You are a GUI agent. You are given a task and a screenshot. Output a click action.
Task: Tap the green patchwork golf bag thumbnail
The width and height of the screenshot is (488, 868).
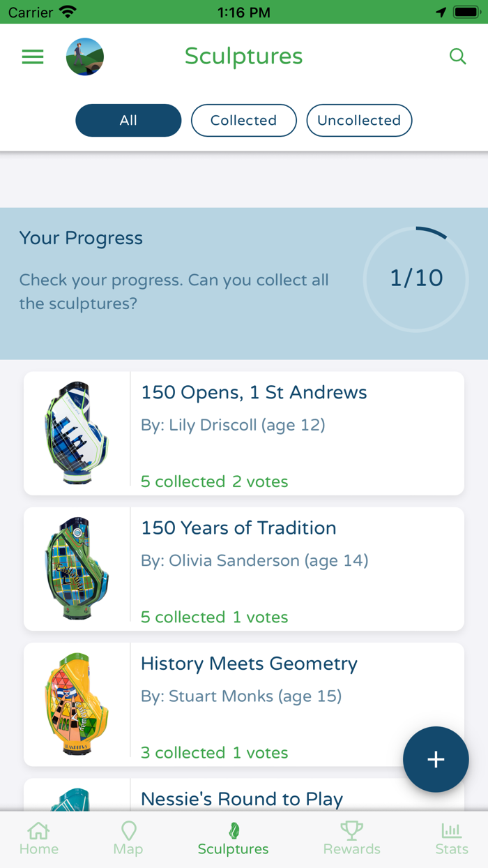click(77, 569)
